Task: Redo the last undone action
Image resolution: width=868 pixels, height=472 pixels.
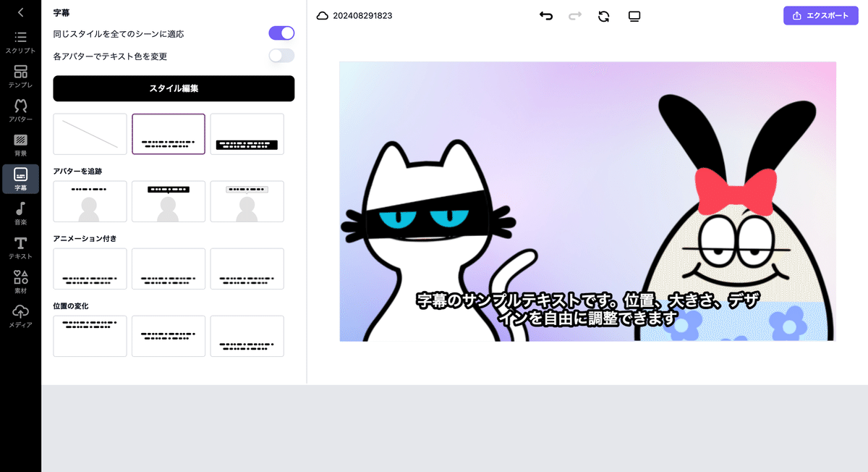Action: [x=575, y=15]
